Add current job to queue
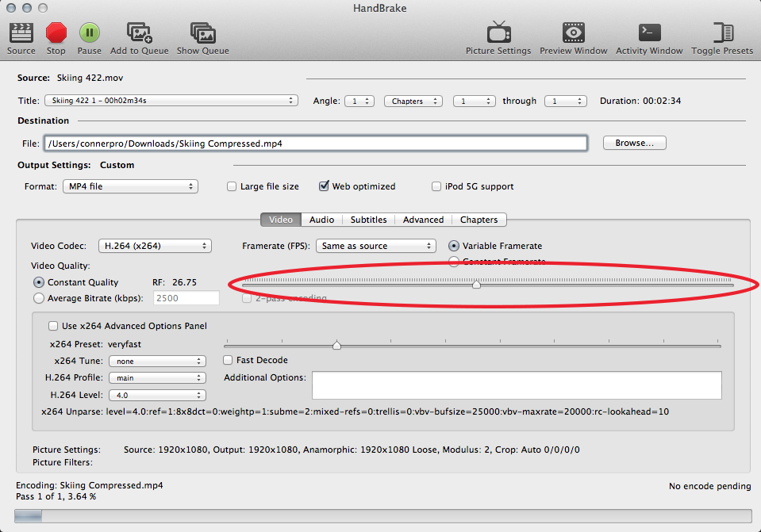The image size is (761, 532). [x=140, y=33]
